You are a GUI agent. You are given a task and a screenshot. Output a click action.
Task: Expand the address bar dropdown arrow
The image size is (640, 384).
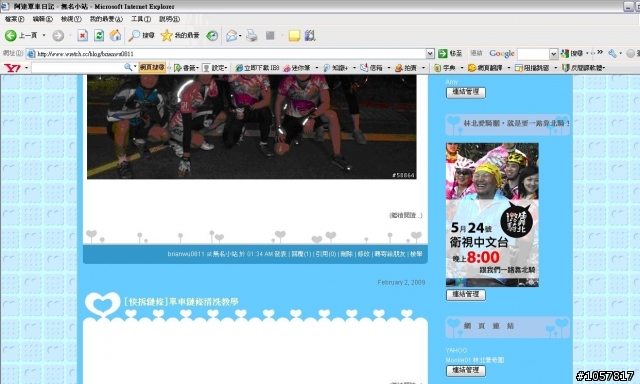click(x=430, y=53)
